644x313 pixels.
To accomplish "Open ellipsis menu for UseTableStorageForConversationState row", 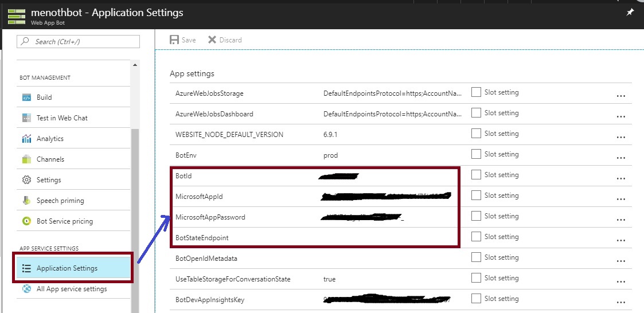I will click(x=620, y=282).
